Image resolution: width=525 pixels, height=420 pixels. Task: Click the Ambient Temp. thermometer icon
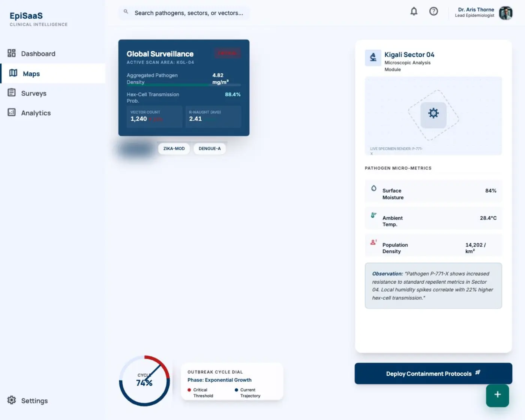click(x=373, y=215)
